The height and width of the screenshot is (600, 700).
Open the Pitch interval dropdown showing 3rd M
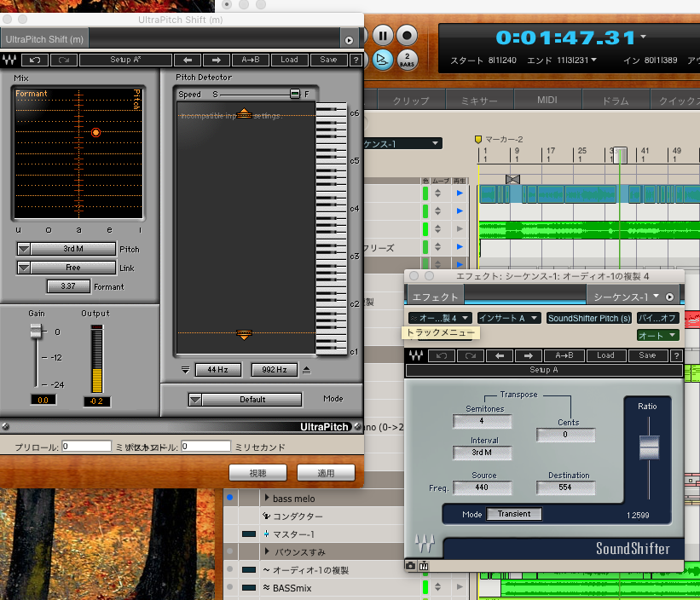66,249
